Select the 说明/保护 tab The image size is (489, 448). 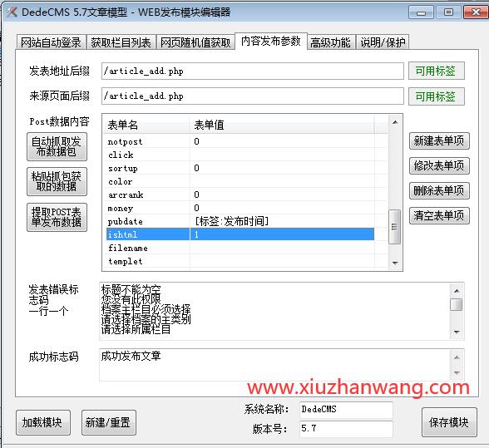pos(383,42)
